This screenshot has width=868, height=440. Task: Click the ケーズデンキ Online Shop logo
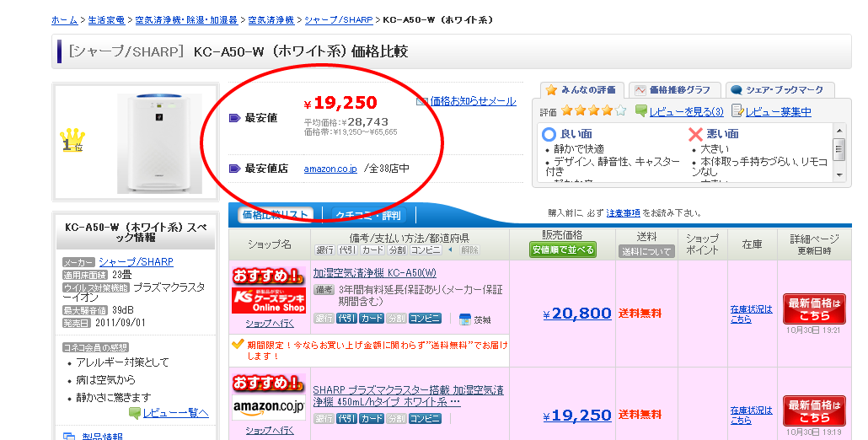coord(269,301)
